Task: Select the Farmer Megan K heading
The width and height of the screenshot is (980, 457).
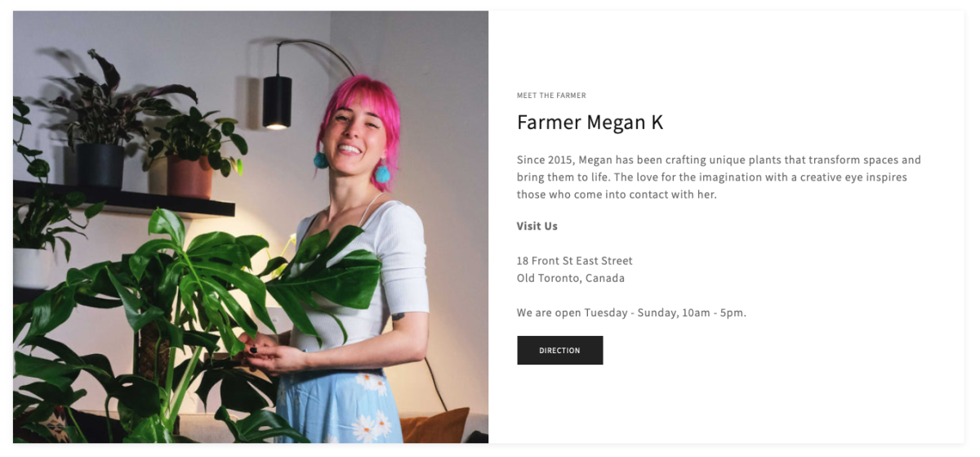Action: [x=590, y=123]
